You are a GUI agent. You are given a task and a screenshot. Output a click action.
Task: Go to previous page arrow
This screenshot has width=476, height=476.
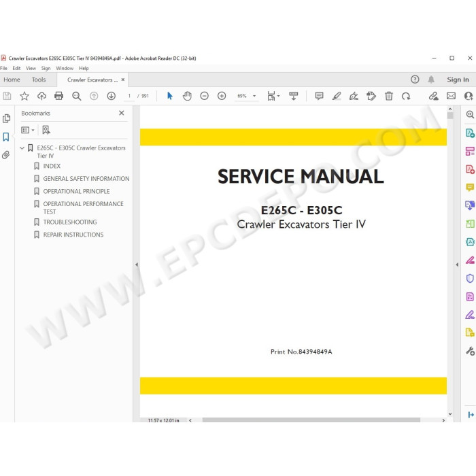pyautogui.click(x=94, y=97)
